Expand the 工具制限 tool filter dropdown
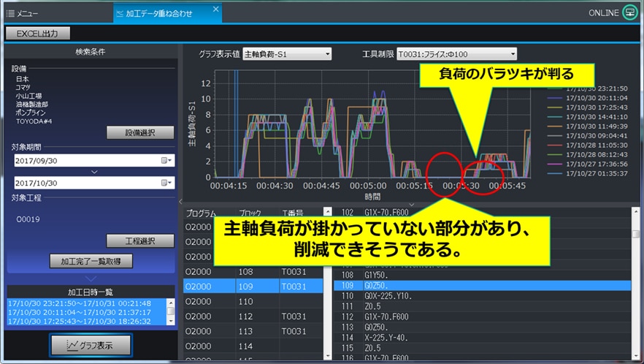Screen dimensions: 644x364 [x=456, y=53]
